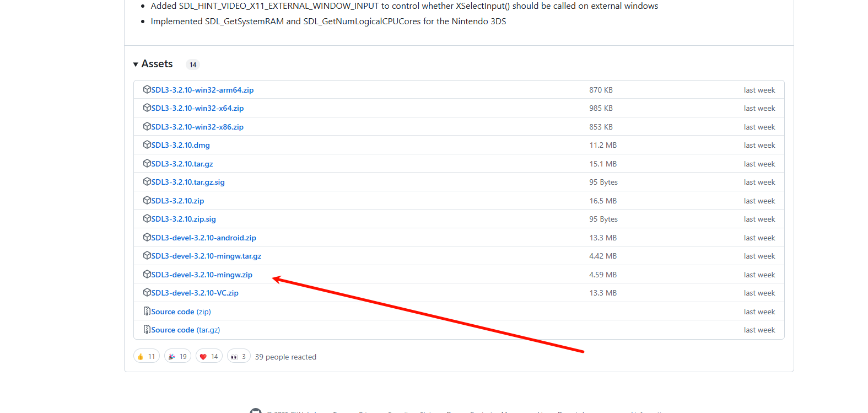
Task: Download SDL3-3.2.10-win32-arm64.zip
Action: point(202,90)
